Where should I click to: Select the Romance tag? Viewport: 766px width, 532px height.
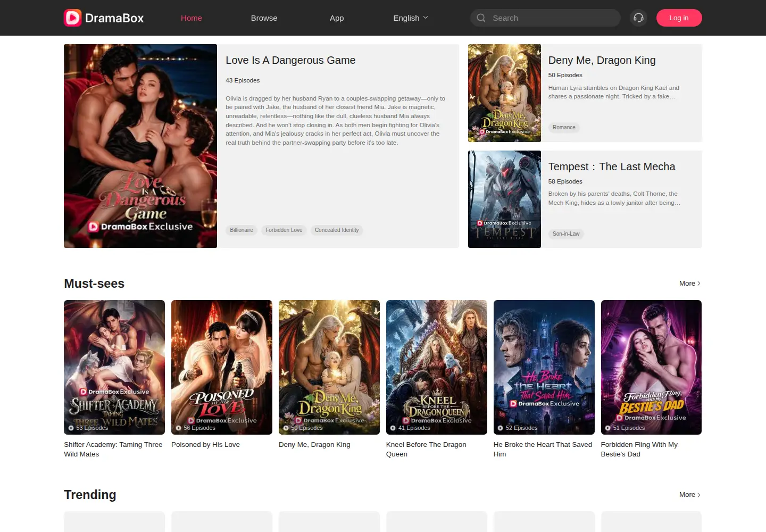point(564,128)
